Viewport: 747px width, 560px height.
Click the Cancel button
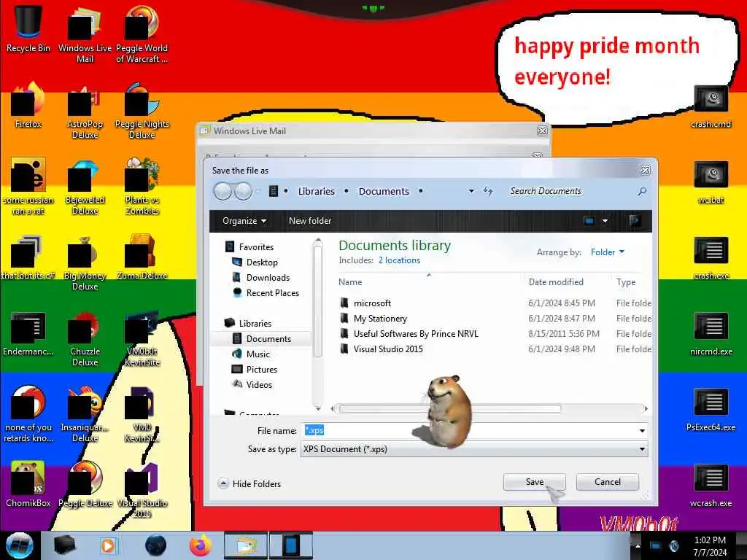(608, 482)
